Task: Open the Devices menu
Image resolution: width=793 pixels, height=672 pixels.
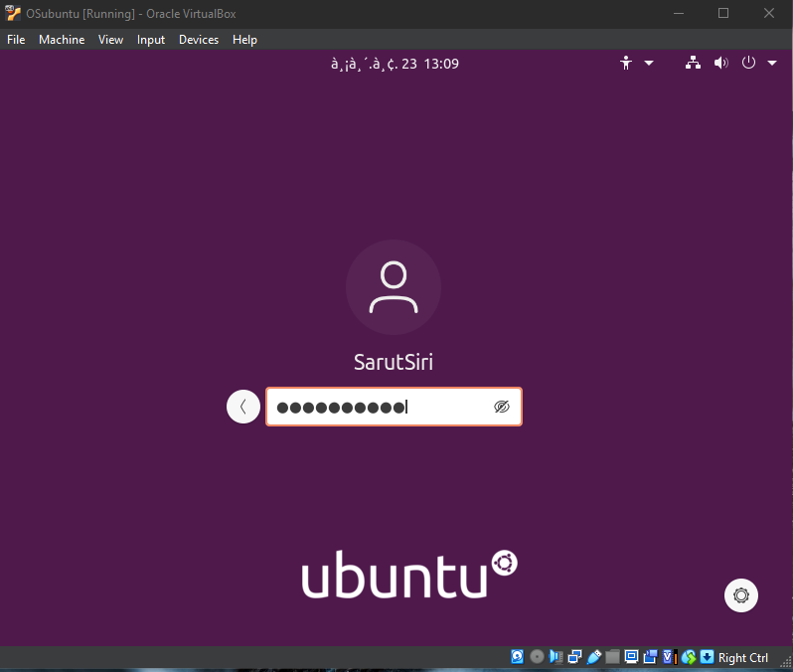Action: 199,40
